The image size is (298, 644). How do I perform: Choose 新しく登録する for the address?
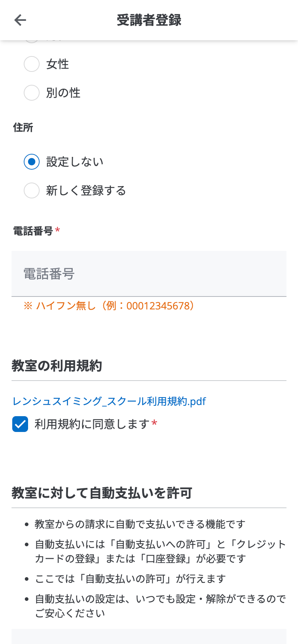(32, 190)
